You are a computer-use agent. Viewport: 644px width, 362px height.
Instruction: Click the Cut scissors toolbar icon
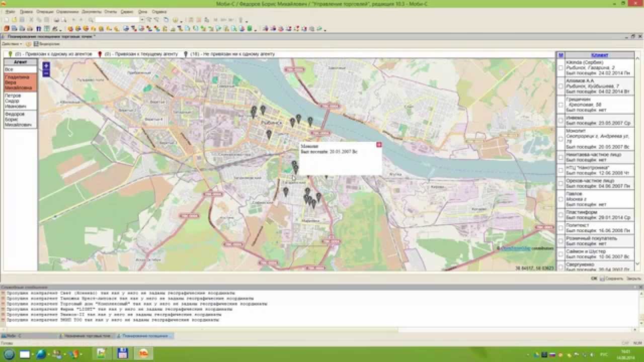click(31, 20)
